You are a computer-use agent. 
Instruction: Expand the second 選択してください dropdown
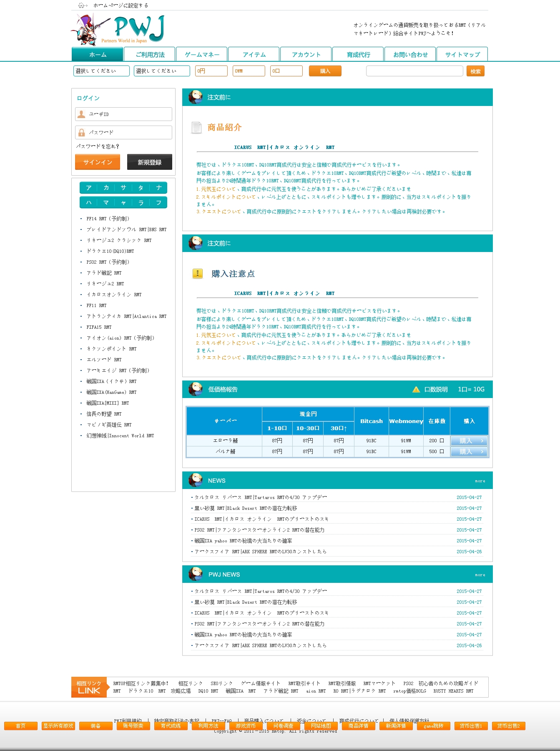click(x=162, y=71)
